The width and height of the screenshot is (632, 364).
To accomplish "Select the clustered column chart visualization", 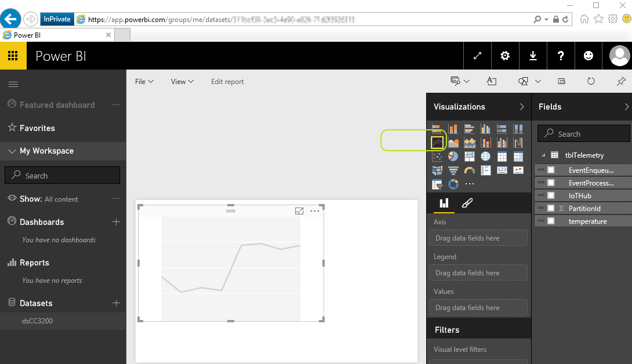I will [486, 129].
